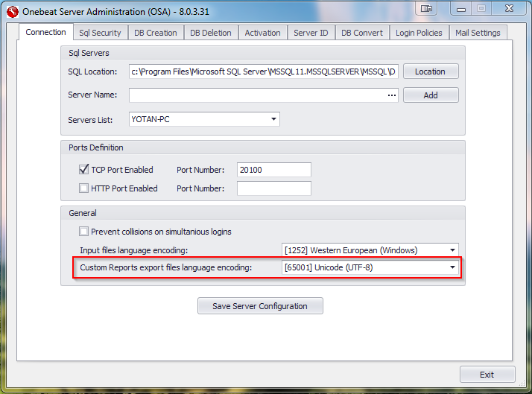Viewport: 532px width, 394px height.
Task: Switch to the Sql Security tab
Action: pyautogui.click(x=100, y=33)
